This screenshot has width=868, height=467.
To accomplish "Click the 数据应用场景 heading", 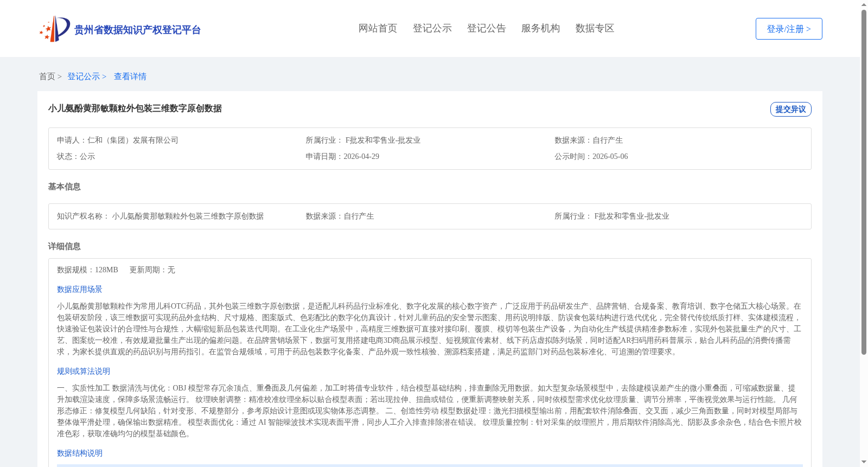I will [x=80, y=289].
